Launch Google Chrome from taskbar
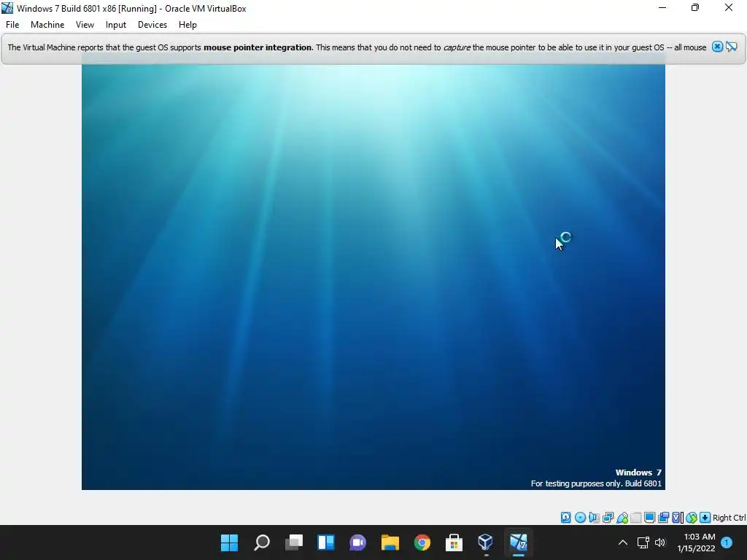The height and width of the screenshot is (560, 747). click(x=422, y=542)
